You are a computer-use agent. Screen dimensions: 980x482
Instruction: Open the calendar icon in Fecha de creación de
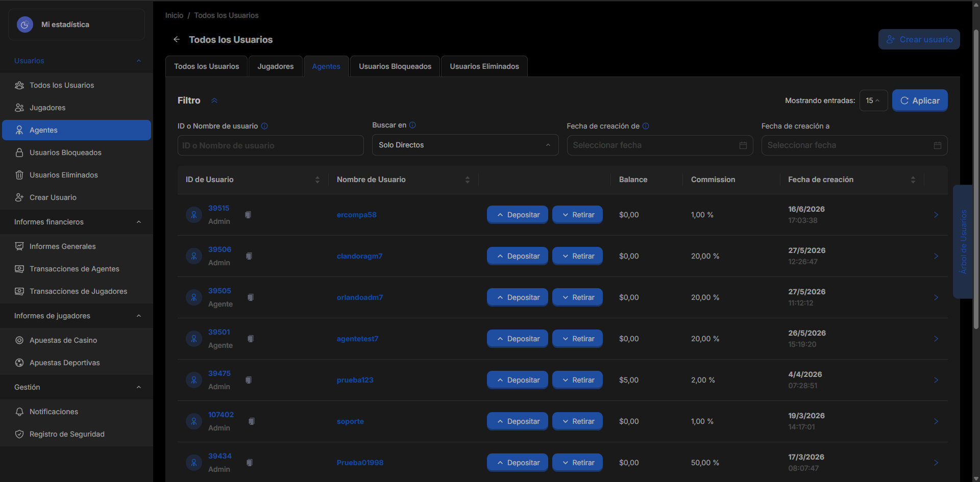click(x=743, y=145)
